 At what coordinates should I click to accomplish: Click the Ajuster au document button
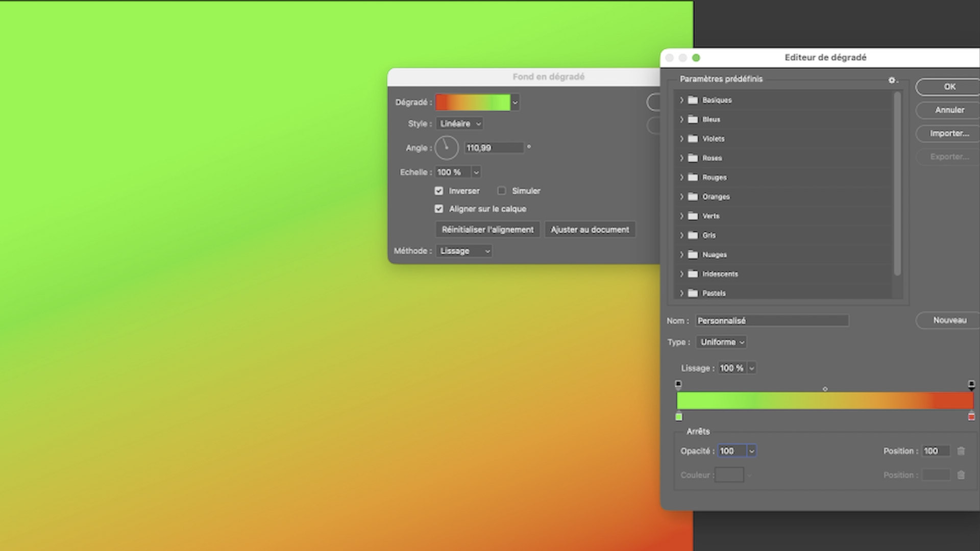590,230
